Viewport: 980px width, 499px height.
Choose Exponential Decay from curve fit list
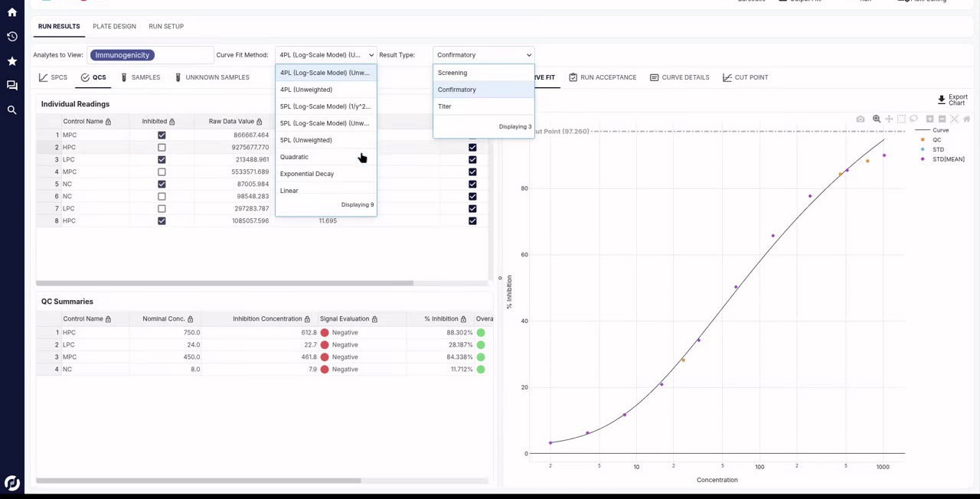click(325, 174)
